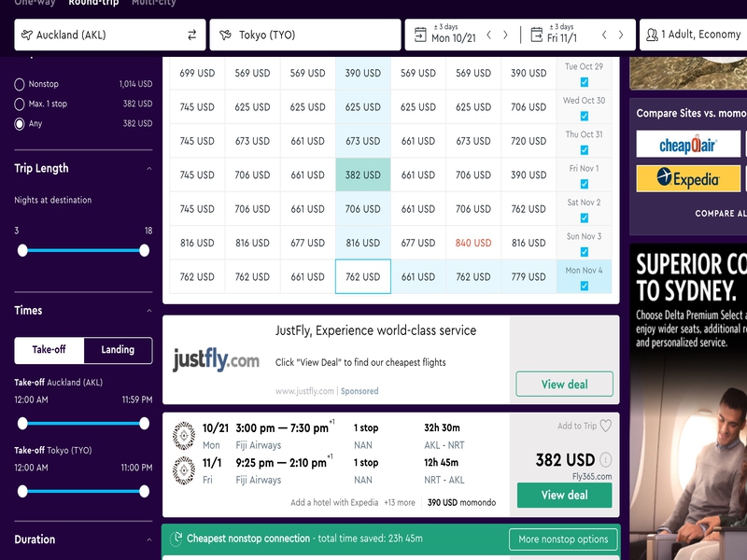Uncheck the Fri Nov 1 checkbox

pyautogui.click(x=585, y=184)
